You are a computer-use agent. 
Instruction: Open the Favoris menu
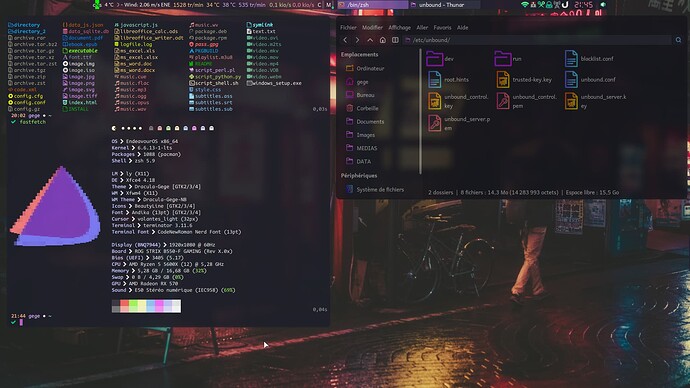click(442, 27)
